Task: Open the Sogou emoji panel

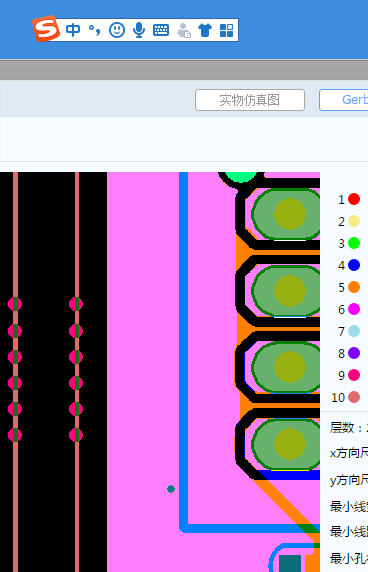Action: (x=117, y=30)
